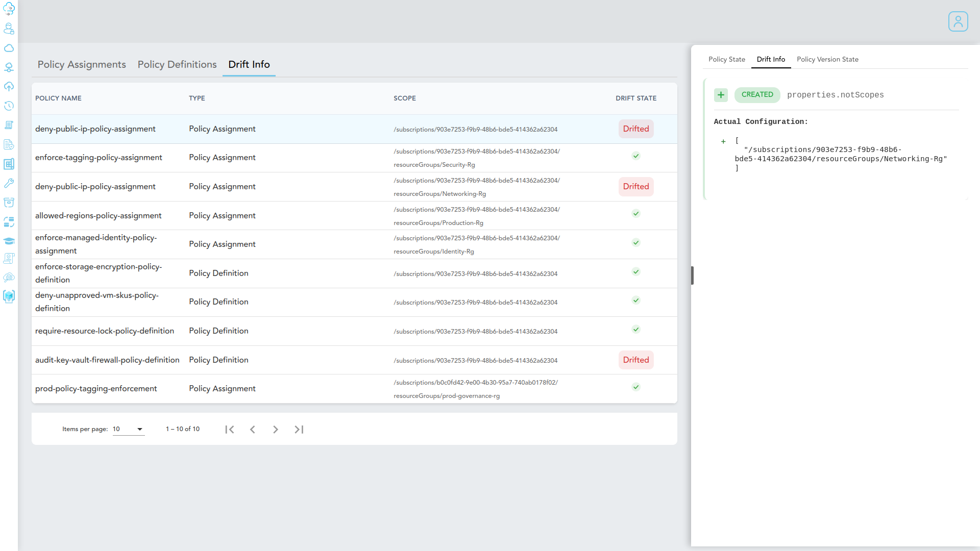Click green check for require-resource-lock-policy-definition row
Viewport: 980px width, 551px height.
[x=636, y=330]
